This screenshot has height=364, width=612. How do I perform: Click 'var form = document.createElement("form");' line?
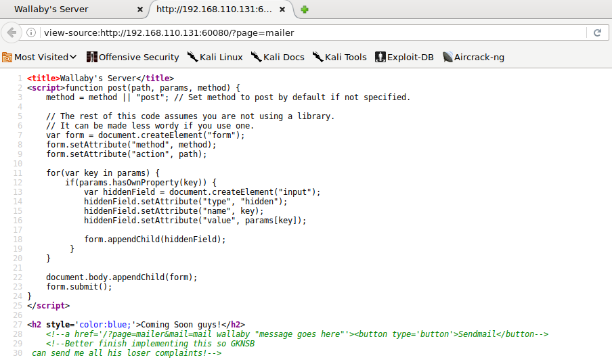145,135
